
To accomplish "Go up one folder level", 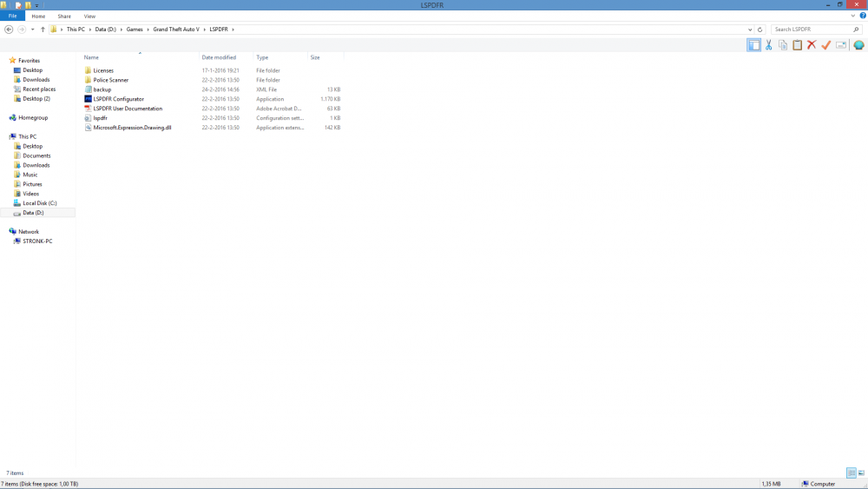I will pos(43,30).
